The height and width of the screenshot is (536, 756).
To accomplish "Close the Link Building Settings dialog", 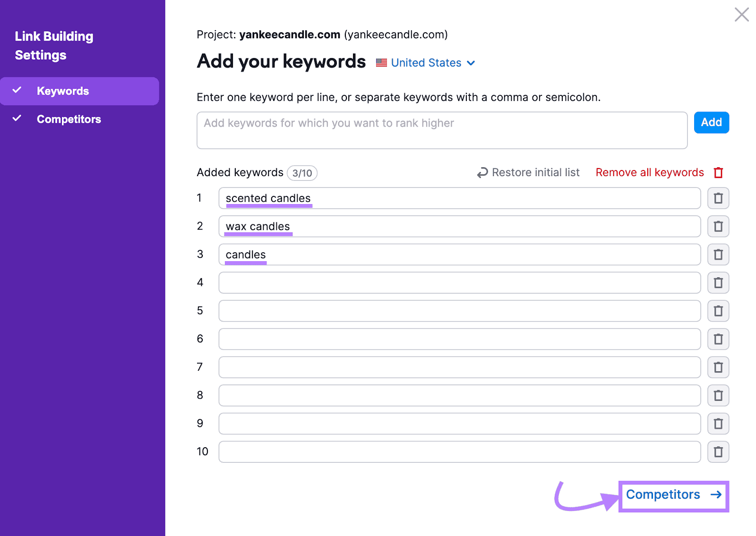I will coord(742,15).
